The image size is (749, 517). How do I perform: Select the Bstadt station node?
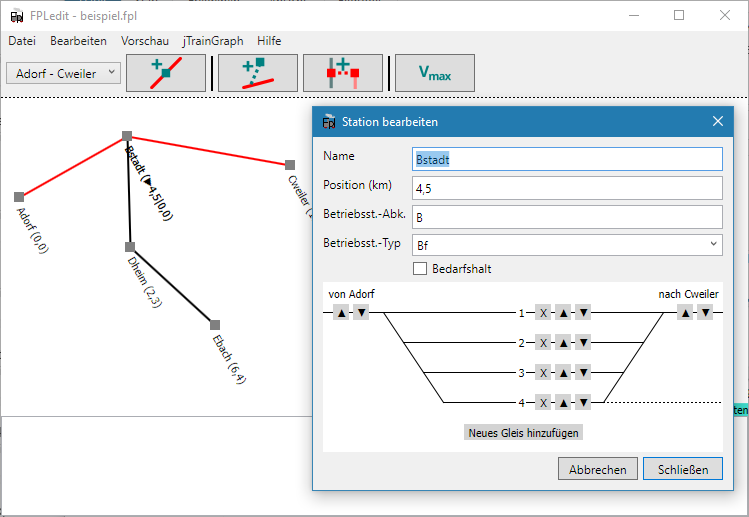point(127,136)
